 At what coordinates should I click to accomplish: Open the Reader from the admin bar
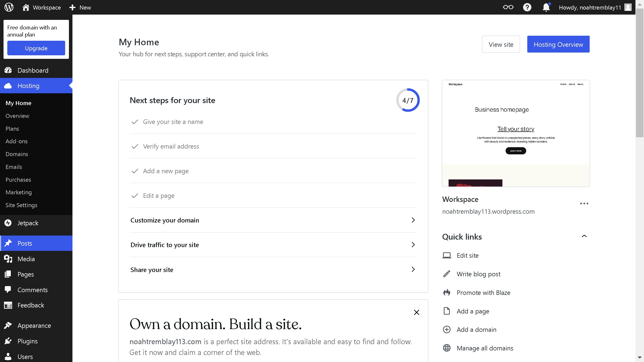tap(508, 7)
